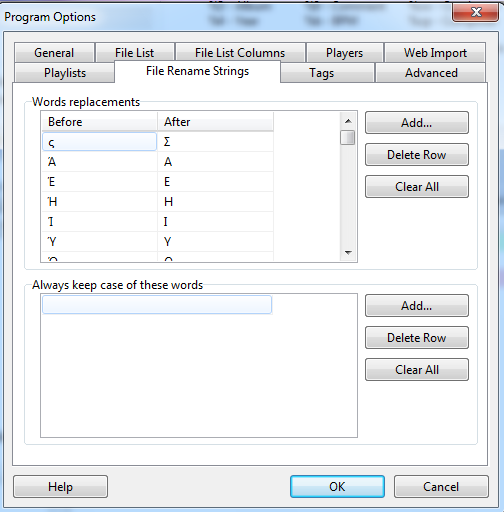Switch to the File List tab
The image size is (504, 512).
tap(135, 53)
